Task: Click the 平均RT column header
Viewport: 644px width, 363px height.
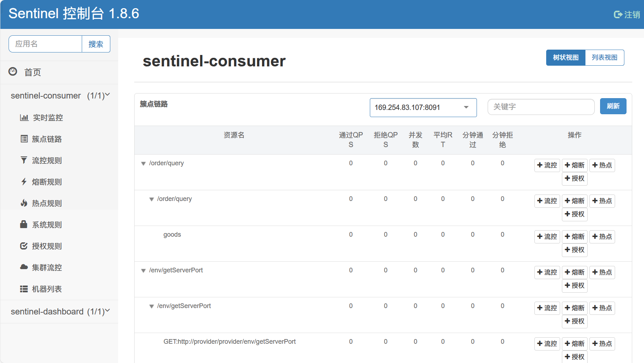Action: click(x=443, y=140)
